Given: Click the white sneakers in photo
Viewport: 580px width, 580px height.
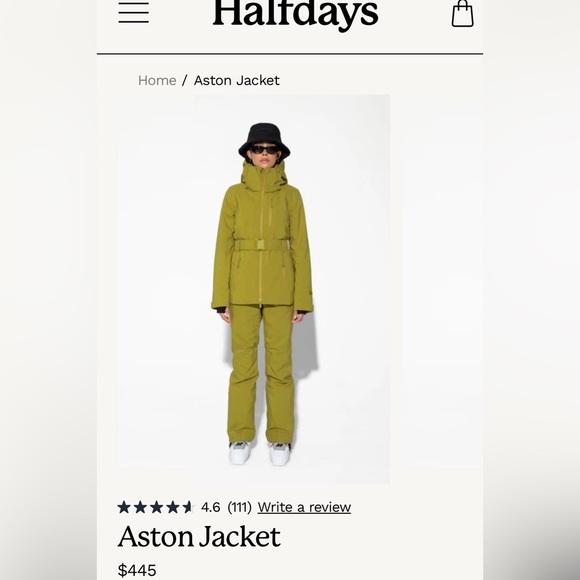Looking at the screenshot, I should point(260,453).
